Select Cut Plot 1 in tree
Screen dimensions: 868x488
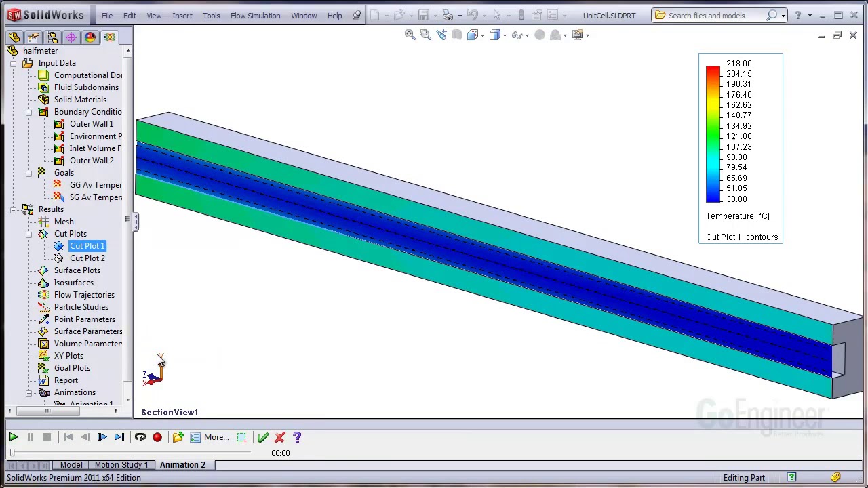click(x=87, y=246)
